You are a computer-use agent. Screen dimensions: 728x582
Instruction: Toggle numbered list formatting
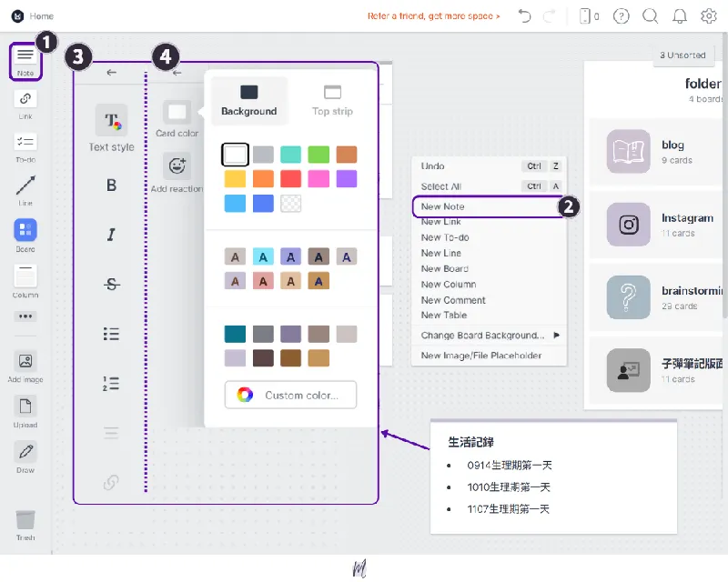[111, 384]
